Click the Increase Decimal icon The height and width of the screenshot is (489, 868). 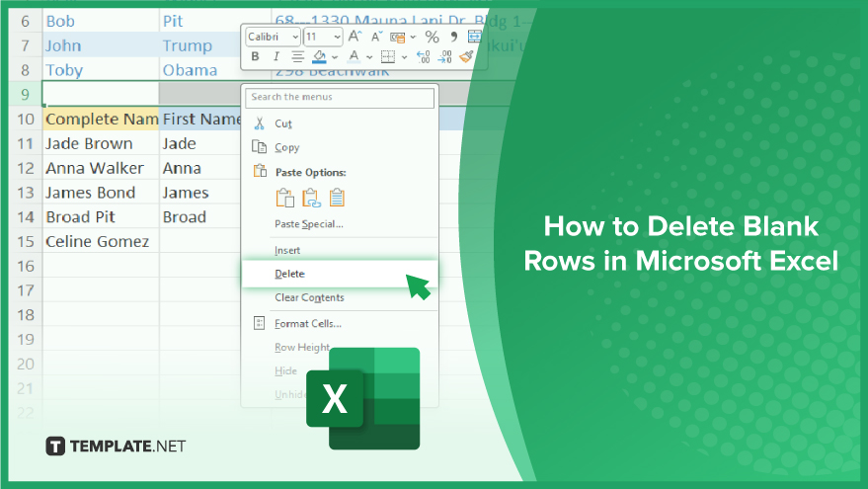point(424,56)
